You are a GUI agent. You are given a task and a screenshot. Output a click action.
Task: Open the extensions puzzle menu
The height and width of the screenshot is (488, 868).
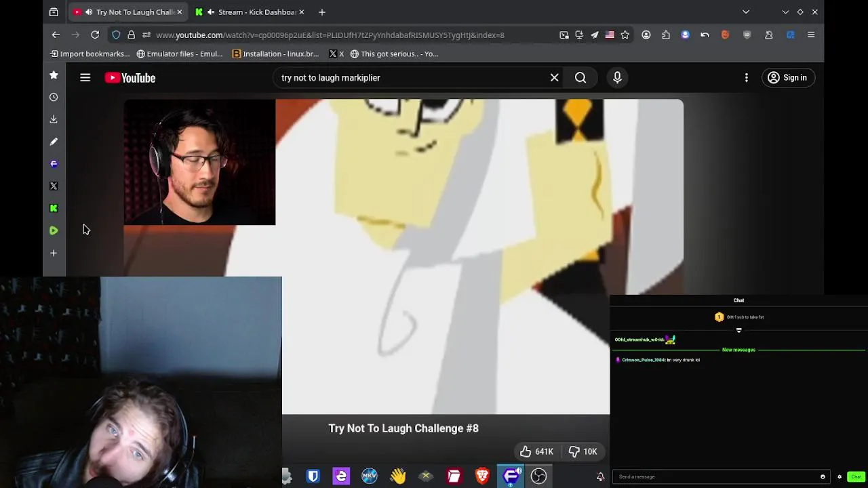click(666, 35)
